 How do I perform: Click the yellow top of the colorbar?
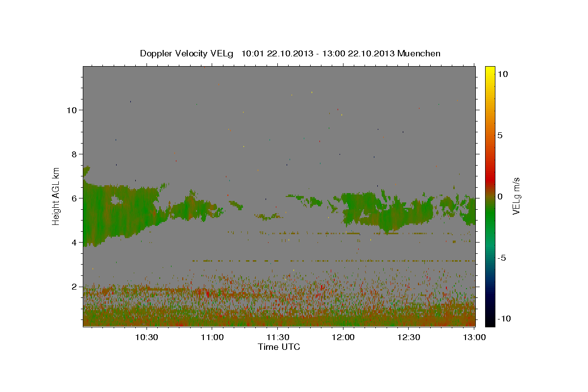(490, 70)
